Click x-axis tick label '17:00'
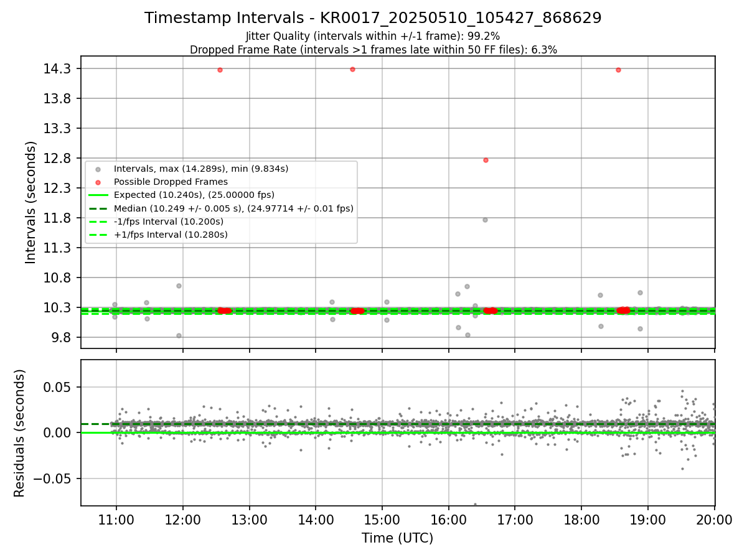This screenshot has width=747, height=560. (x=515, y=520)
